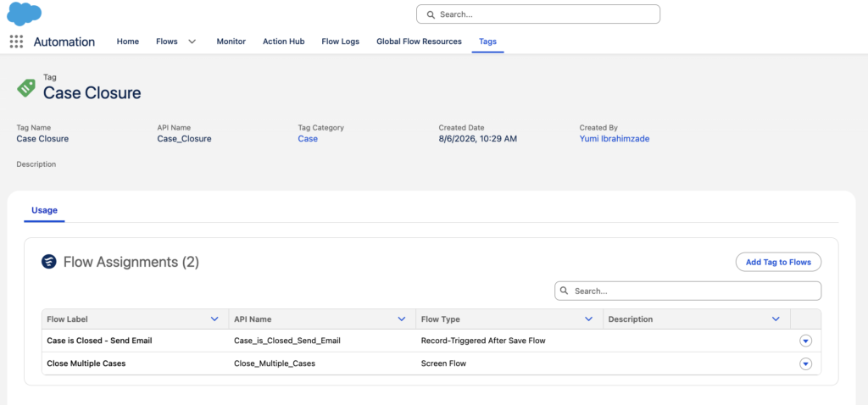868x405 pixels.
Task: Open the Case tag category link
Action: click(x=308, y=139)
